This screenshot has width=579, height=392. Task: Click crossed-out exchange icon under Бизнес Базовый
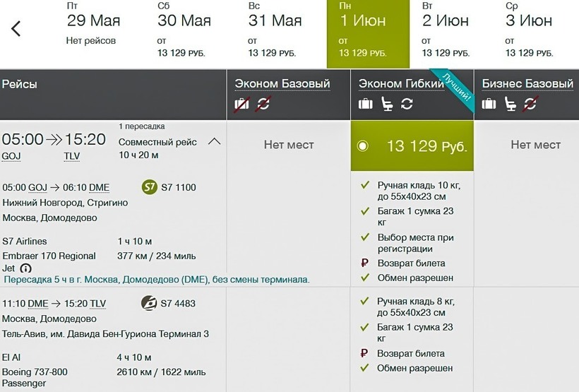click(530, 104)
